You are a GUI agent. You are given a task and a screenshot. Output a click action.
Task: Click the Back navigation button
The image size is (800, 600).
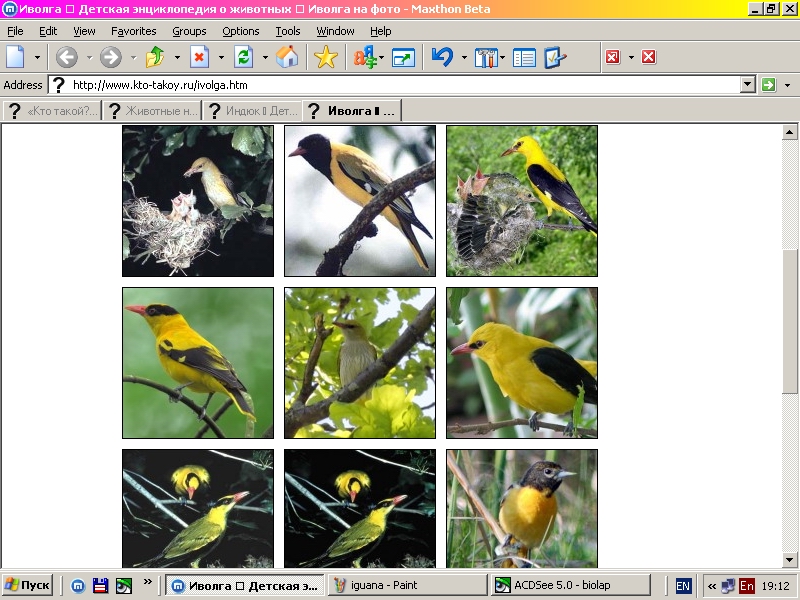coord(67,57)
